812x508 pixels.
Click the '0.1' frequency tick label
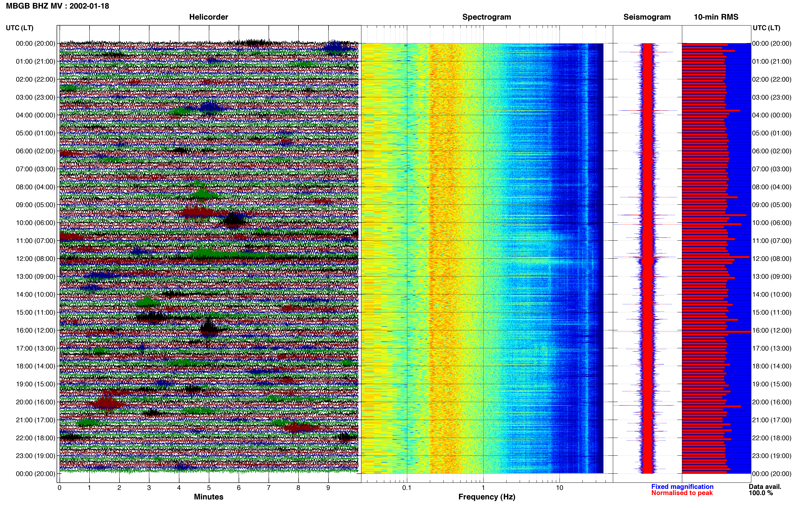(x=407, y=488)
